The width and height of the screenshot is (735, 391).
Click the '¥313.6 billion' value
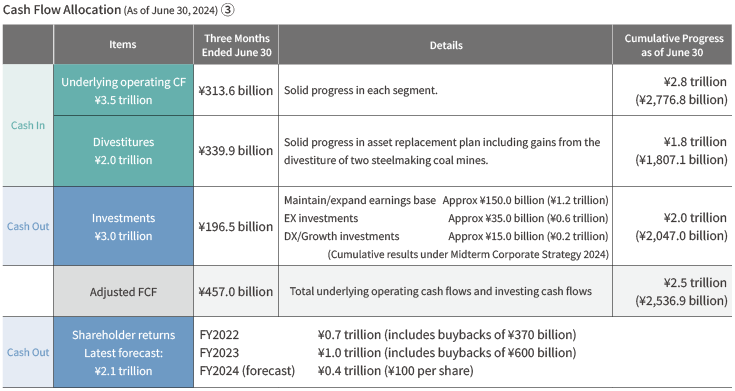coord(236,90)
